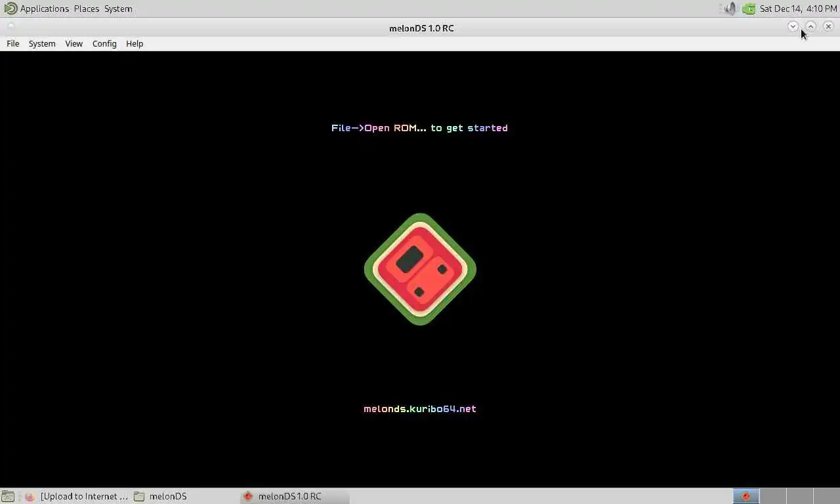Open the View menu
Viewport: 840px width, 504px height.
[73, 43]
